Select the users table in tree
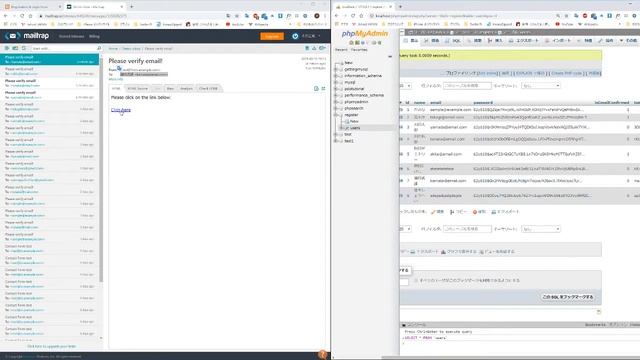The height and width of the screenshot is (360, 640). point(355,128)
